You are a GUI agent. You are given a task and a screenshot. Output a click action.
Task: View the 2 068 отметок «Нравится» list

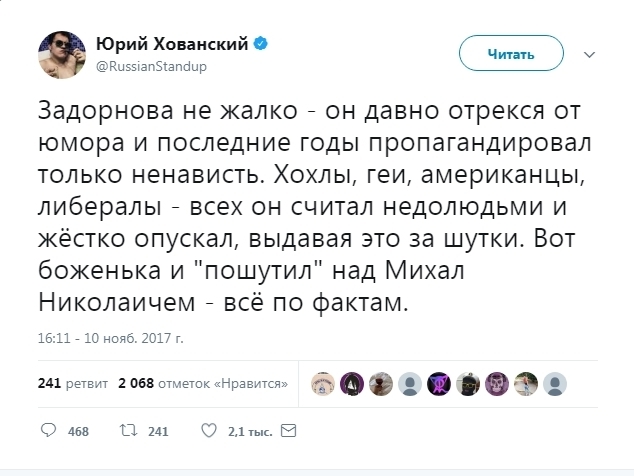click(x=204, y=382)
